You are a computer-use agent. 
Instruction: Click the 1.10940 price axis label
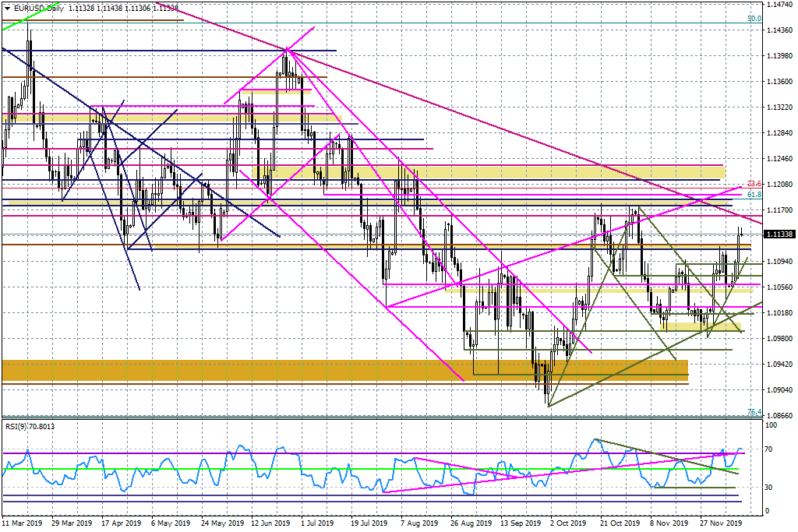coord(779,262)
